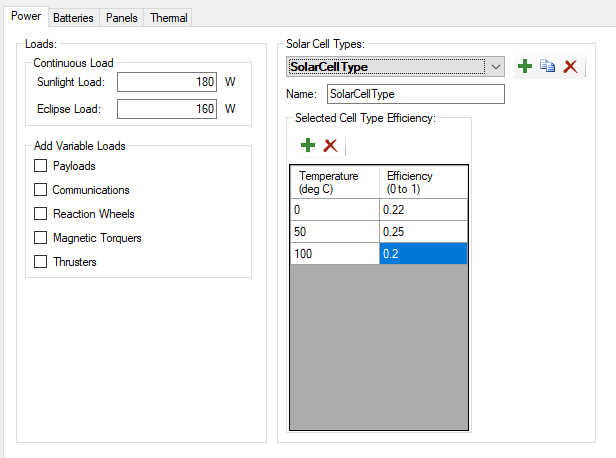The height and width of the screenshot is (458, 616).
Task: Add a new efficiency table row
Action: coord(307,146)
